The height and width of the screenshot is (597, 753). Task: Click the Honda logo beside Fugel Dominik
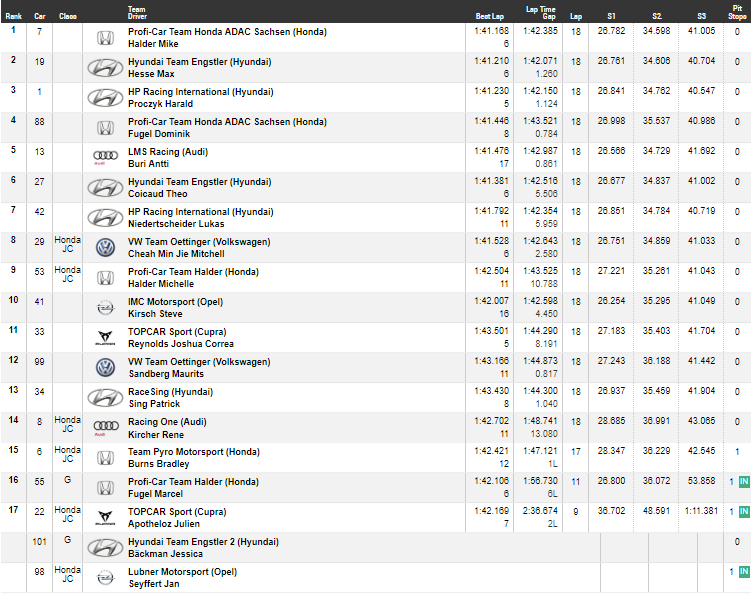(x=105, y=128)
